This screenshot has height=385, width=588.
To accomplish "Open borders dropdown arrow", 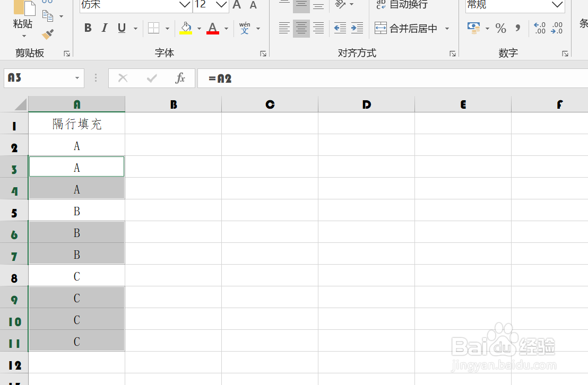I will pos(167,29).
